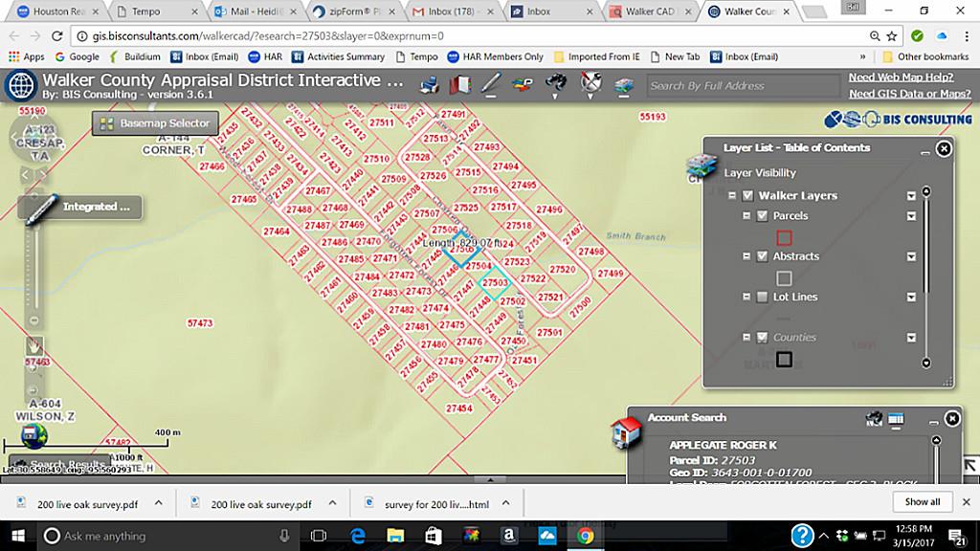
Task: Click the red Parcels symbol swatch
Action: coord(784,237)
